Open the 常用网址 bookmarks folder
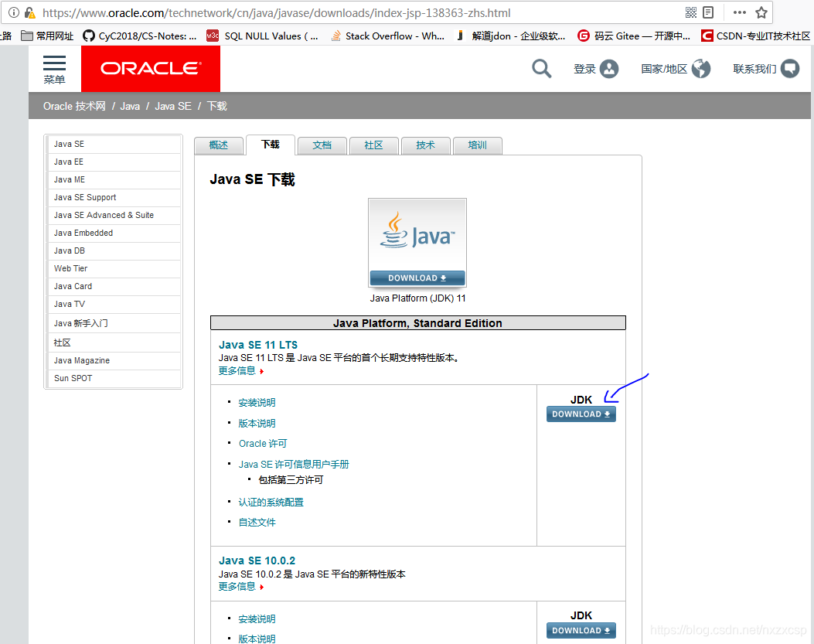Screen dimensions: 814x644 (47, 36)
